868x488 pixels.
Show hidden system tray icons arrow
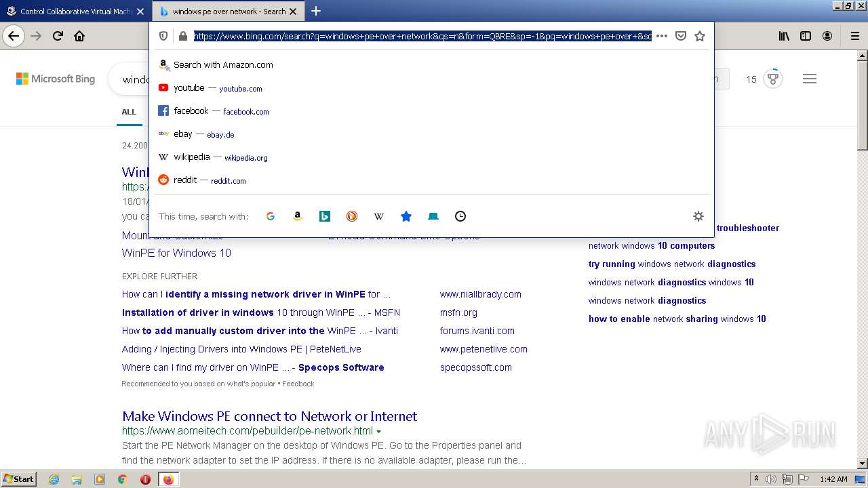pos(756,479)
